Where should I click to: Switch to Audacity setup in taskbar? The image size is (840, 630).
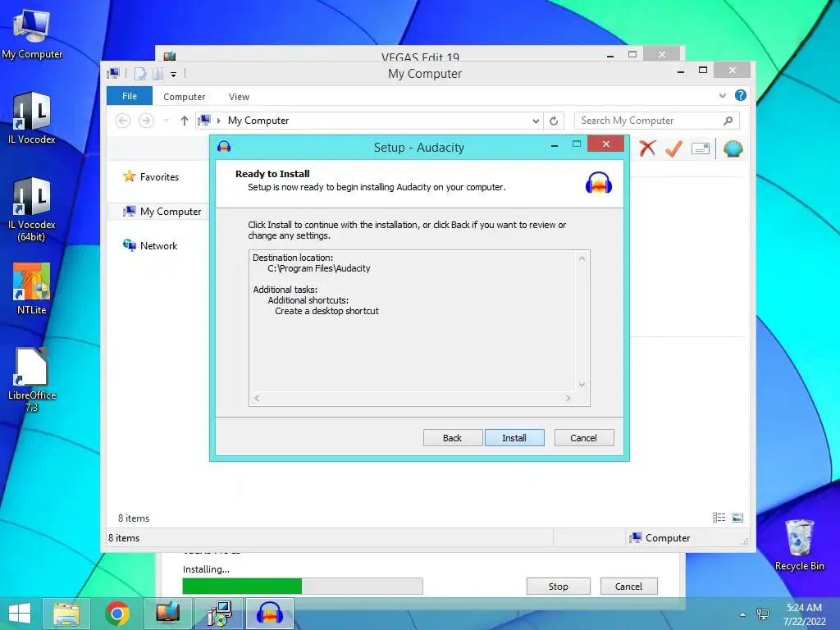coord(269,614)
